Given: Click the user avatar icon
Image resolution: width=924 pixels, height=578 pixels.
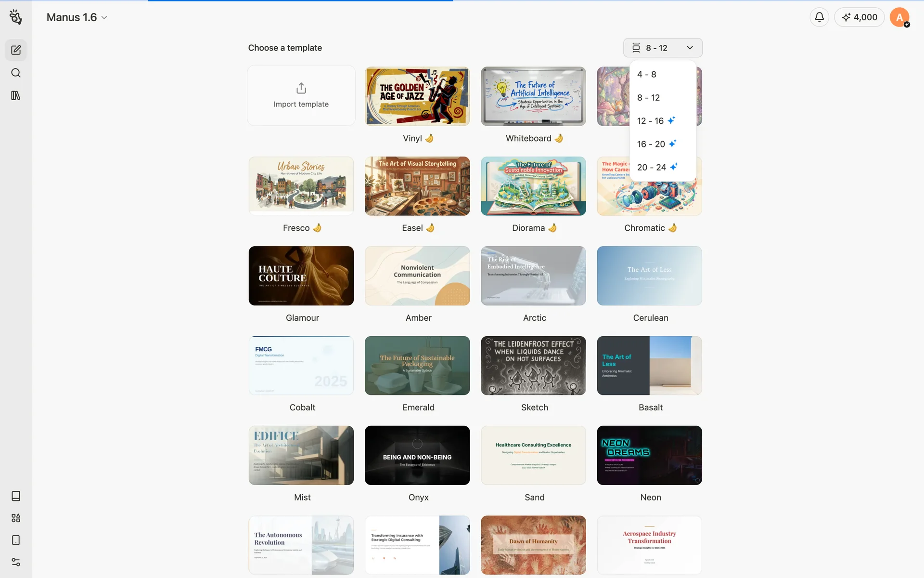Looking at the screenshot, I should tap(899, 17).
